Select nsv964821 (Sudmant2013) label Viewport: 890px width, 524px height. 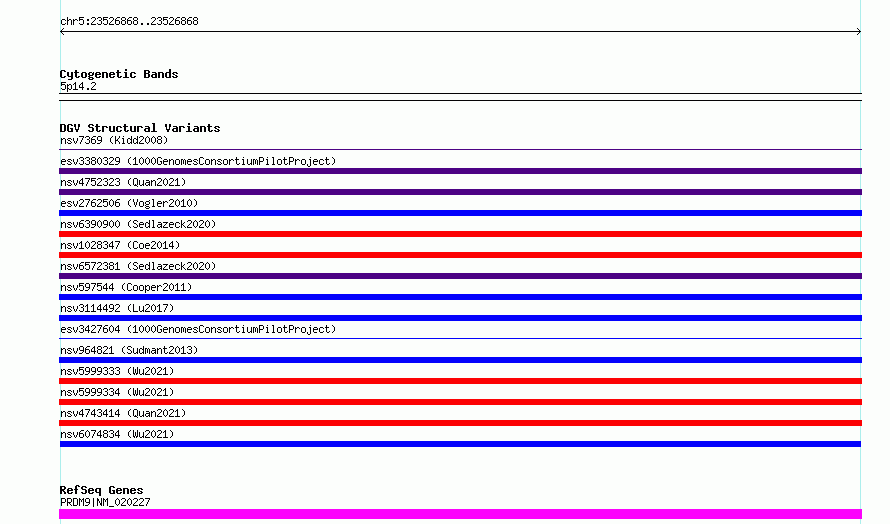click(129, 350)
